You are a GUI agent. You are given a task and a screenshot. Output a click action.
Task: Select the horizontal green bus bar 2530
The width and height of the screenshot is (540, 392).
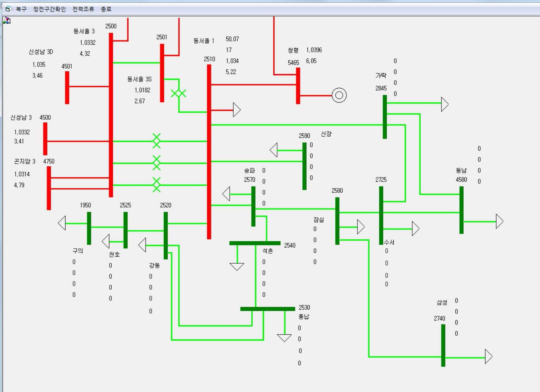(x=268, y=309)
